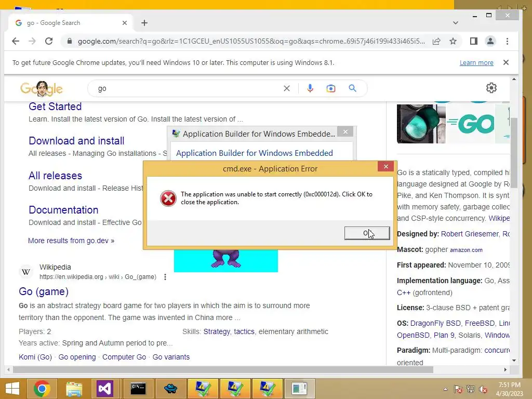Screen dimensions: 532x399
Task: Reload the Google search page
Action: pyautogui.click(x=49, y=42)
